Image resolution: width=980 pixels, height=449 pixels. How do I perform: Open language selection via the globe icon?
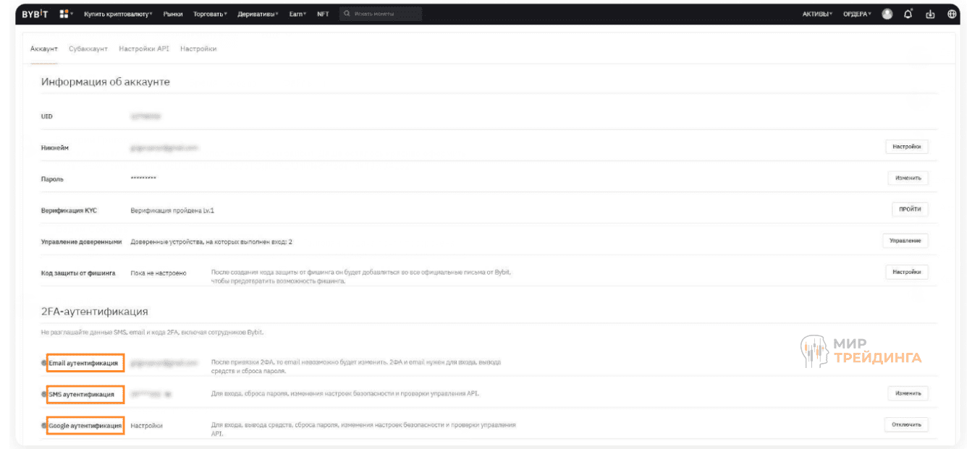click(x=952, y=13)
